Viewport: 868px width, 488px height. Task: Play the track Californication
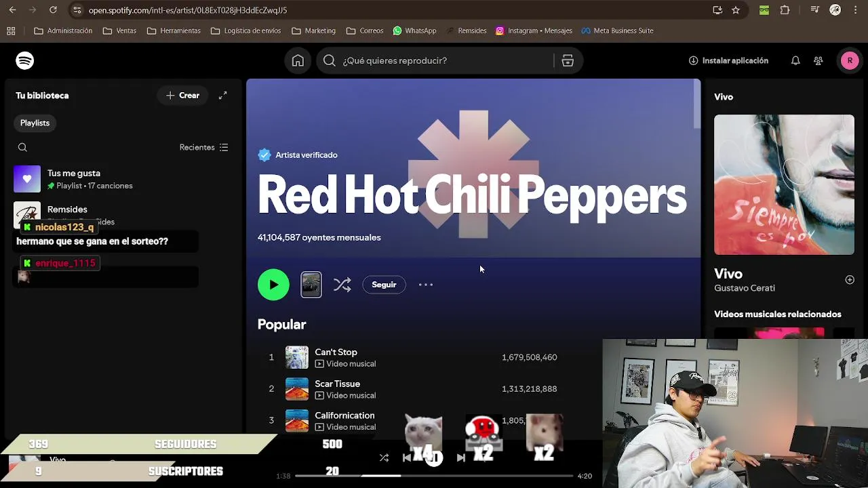pos(344,415)
